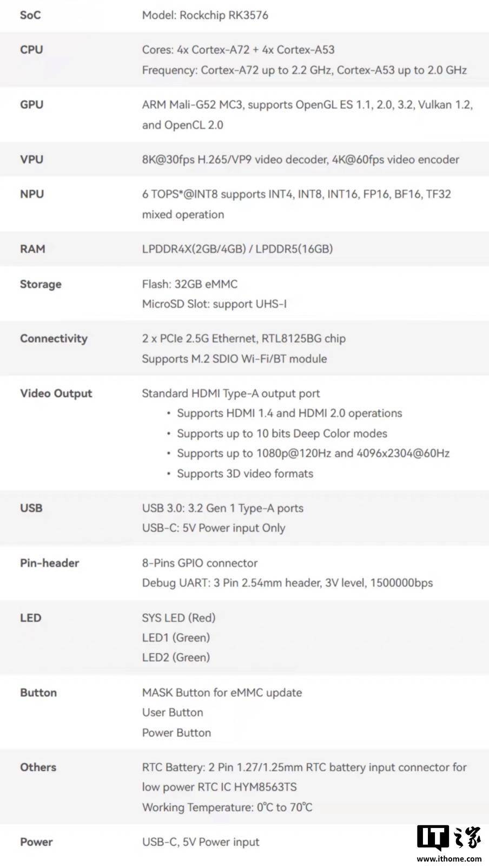Click the Connectivity row label

[54, 339]
